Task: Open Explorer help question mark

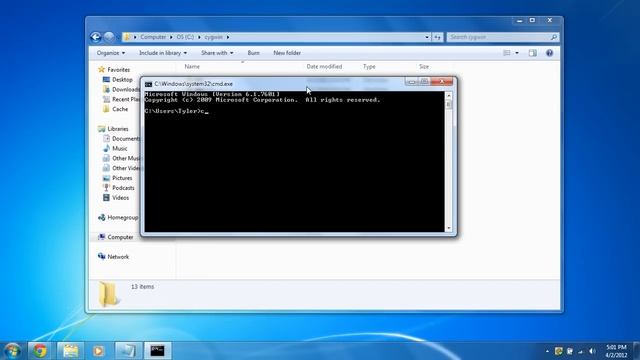Action: (x=549, y=53)
